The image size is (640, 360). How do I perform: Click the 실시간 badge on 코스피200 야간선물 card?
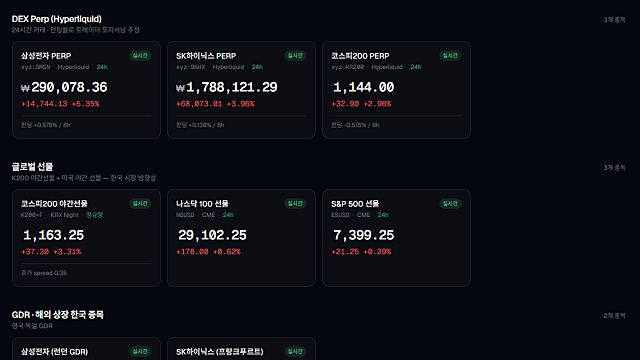(x=140, y=203)
